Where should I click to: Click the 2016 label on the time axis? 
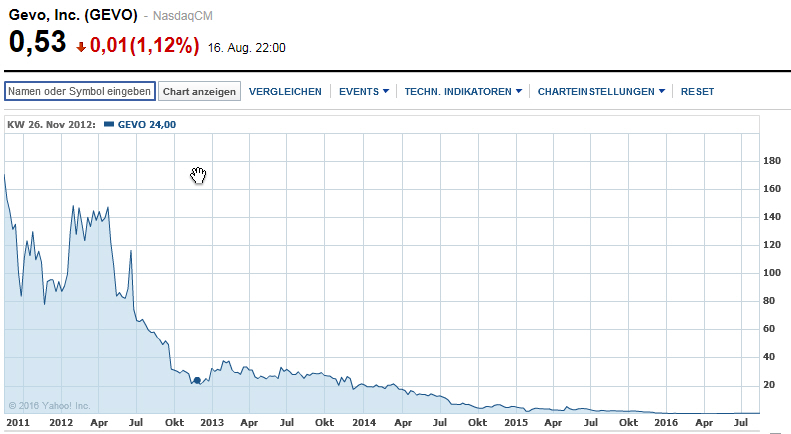666,423
